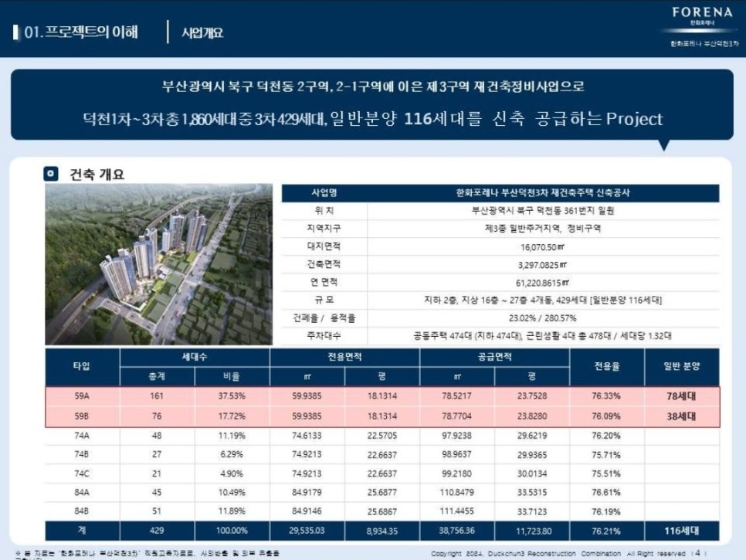Click the '공급면적' column group header
Viewport: 746px width, 560px height.
pos(495,357)
